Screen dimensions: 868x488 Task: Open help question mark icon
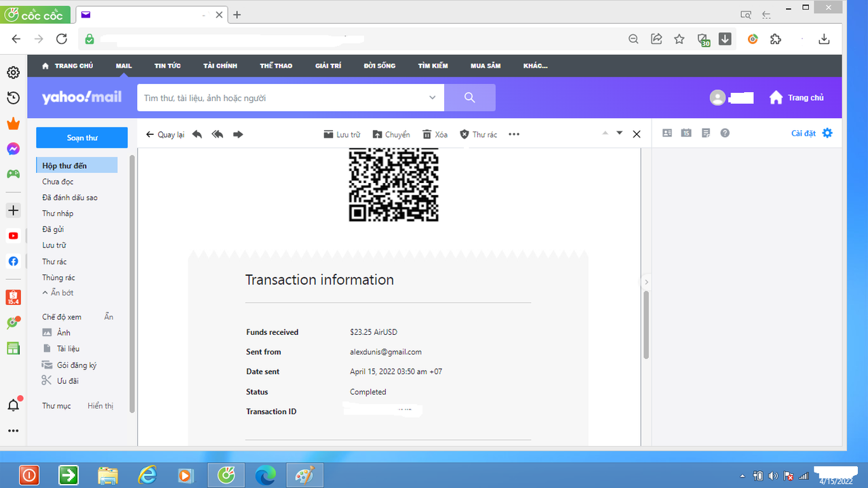pyautogui.click(x=725, y=133)
